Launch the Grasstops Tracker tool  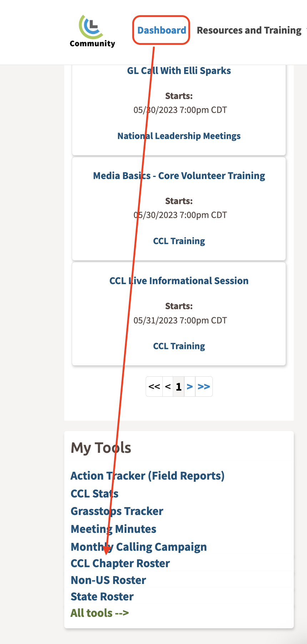(117, 511)
